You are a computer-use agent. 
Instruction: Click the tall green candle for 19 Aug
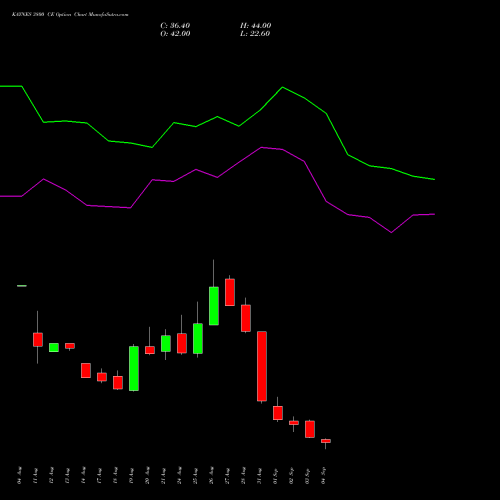[x=134, y=368]
